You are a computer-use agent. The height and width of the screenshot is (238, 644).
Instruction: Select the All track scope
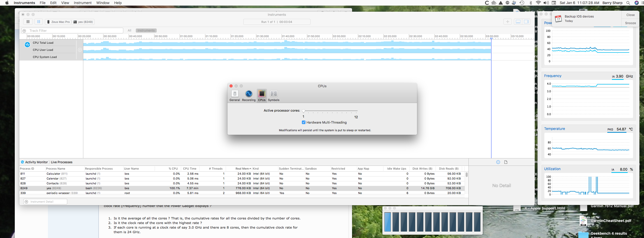(x=129, y=31)
